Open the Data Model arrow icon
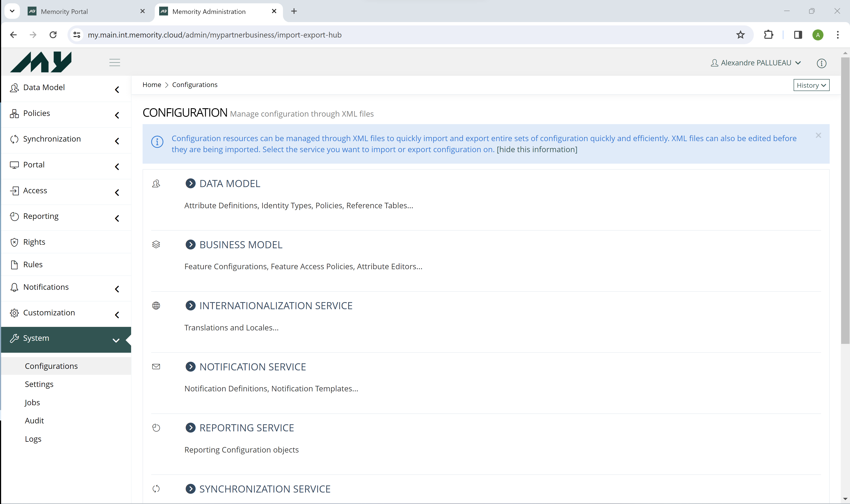The width and height of the screenshot is (850, 504). (x=190, y=183)
